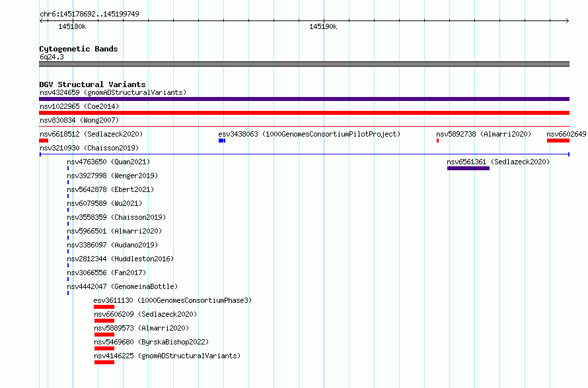Click nsv6079589 (Wu2021) label
Screen dimensions: 588x388
coord(104,203)
